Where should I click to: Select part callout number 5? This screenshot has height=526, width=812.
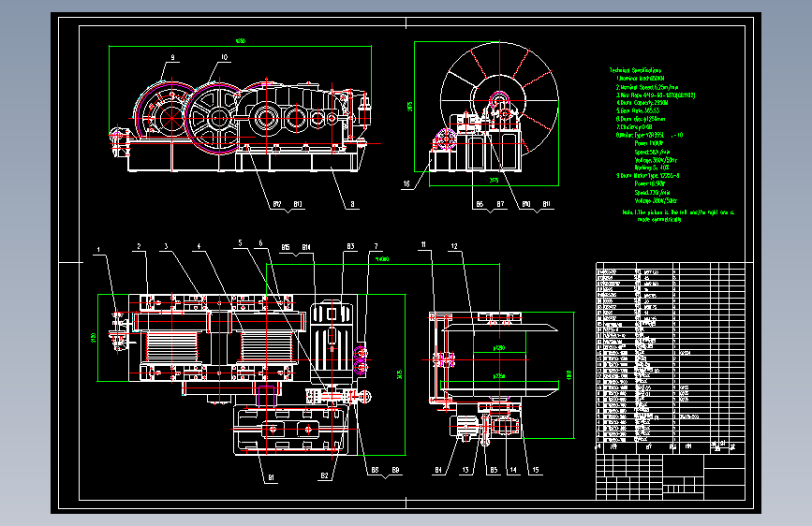241,242
